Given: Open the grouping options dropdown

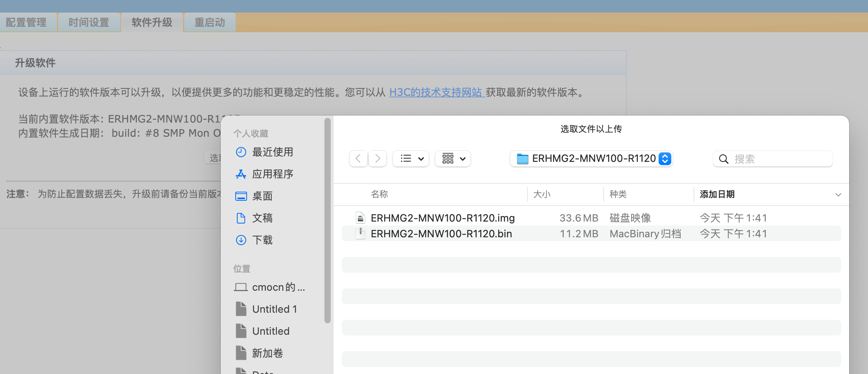Looking at the screenshot, I should click(453, 159).
